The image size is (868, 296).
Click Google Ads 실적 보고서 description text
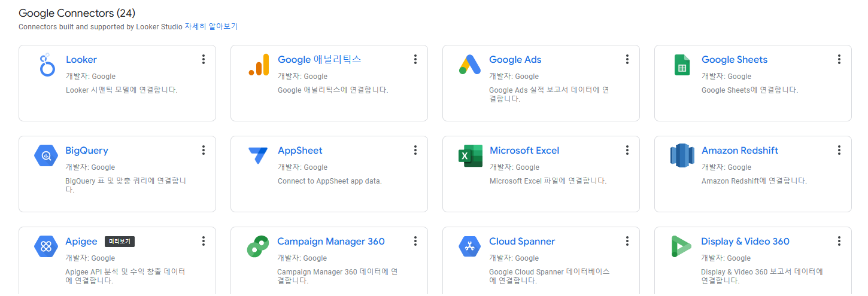coord(549,94)
